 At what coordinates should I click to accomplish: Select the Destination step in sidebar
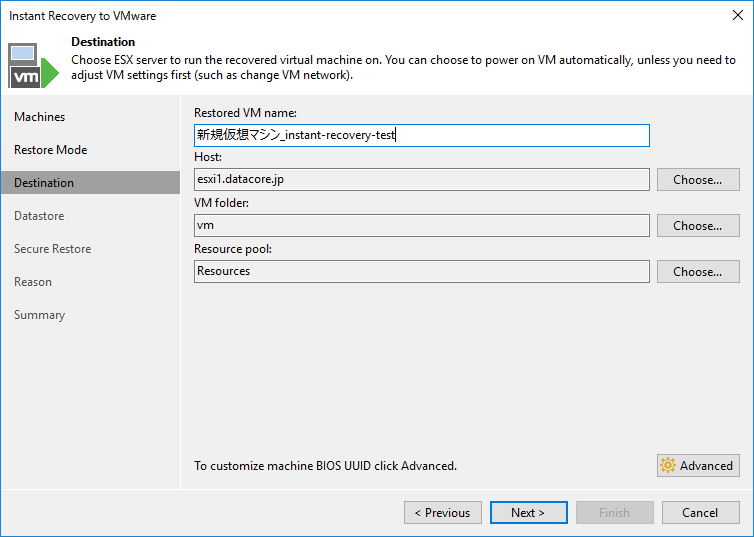pos(44,183)
